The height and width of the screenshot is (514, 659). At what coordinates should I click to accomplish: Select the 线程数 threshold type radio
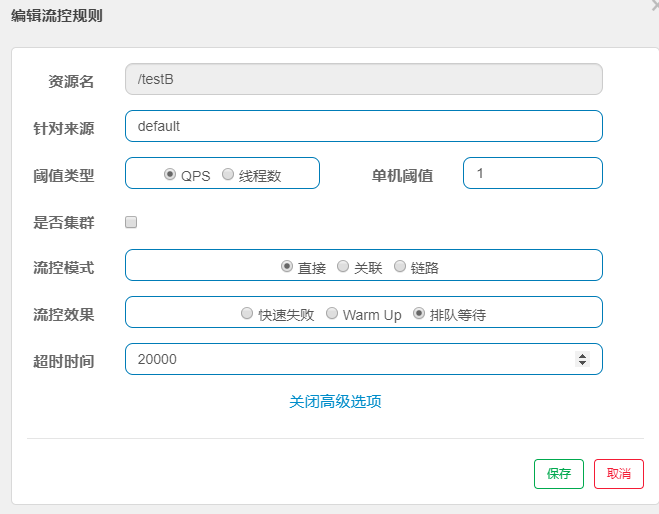(228, 174)
